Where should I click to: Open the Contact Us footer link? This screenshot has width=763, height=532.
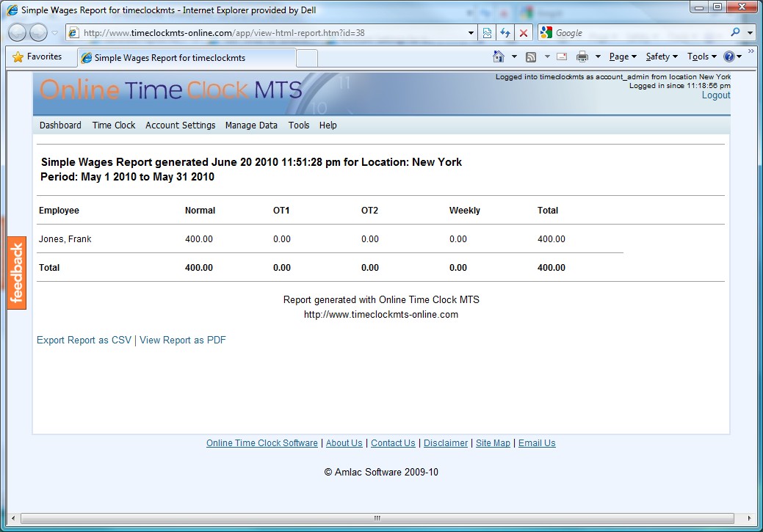[393, 443]
